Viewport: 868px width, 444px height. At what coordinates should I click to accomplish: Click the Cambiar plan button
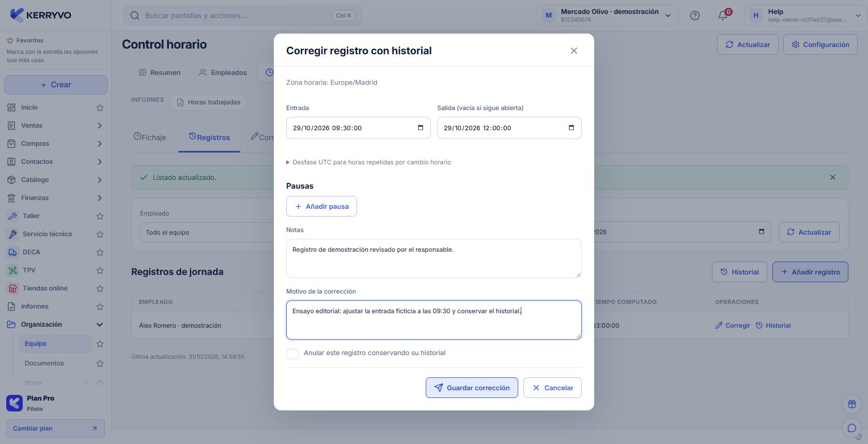tap(55, 428)
